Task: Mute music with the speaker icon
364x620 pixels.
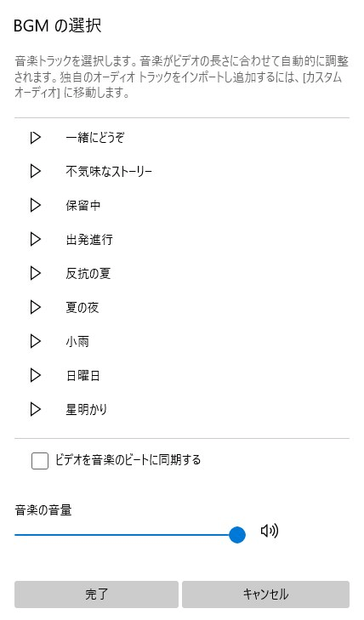Action: click(270, 531)
